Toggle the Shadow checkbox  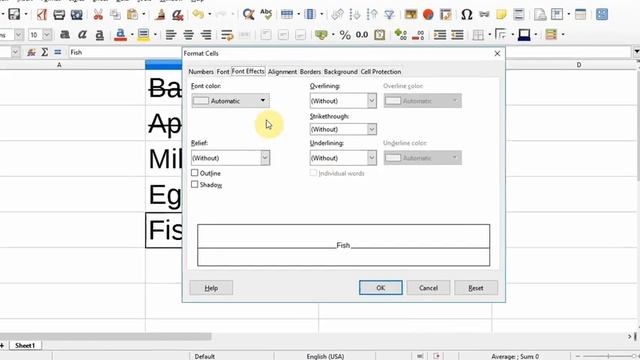click(195, 184)
